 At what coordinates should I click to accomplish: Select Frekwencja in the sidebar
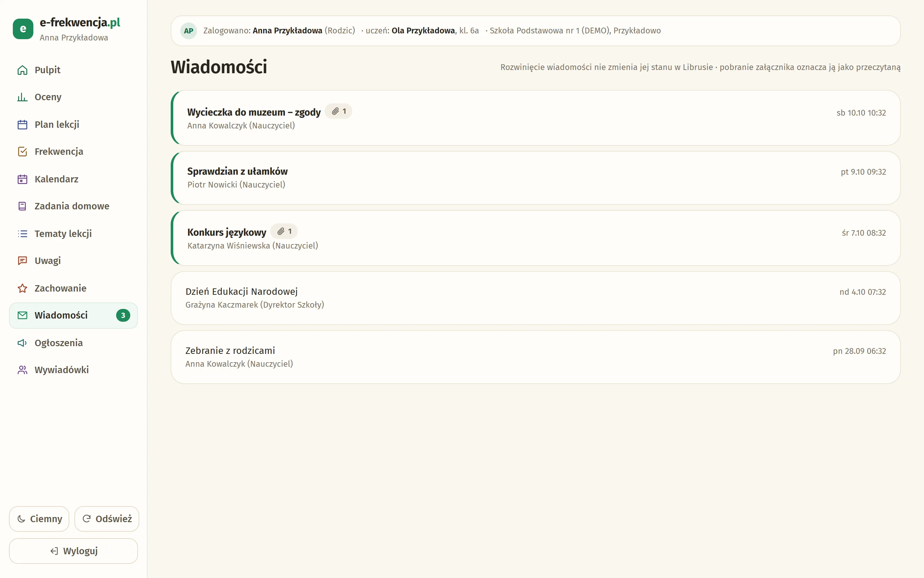tap(73, 152)
